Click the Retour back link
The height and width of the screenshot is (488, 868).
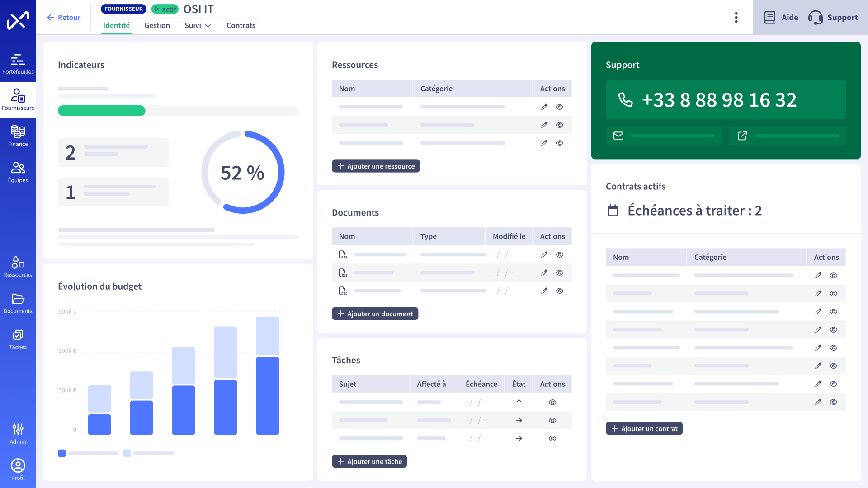63,18
